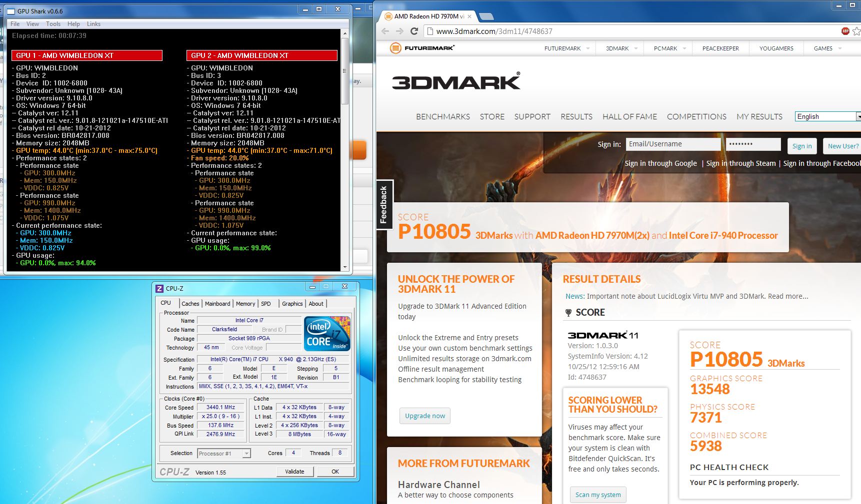The image size is (861, 504).
Task: Select GPU 1 - AMD WIMBLEDON XT header
Action: [87, 55]
